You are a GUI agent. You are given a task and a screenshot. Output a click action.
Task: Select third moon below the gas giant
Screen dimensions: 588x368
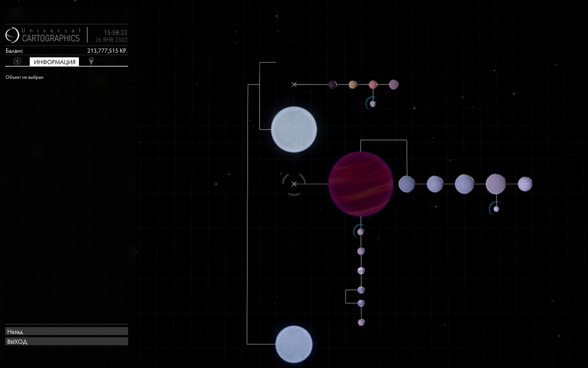[x=361, y=270]
